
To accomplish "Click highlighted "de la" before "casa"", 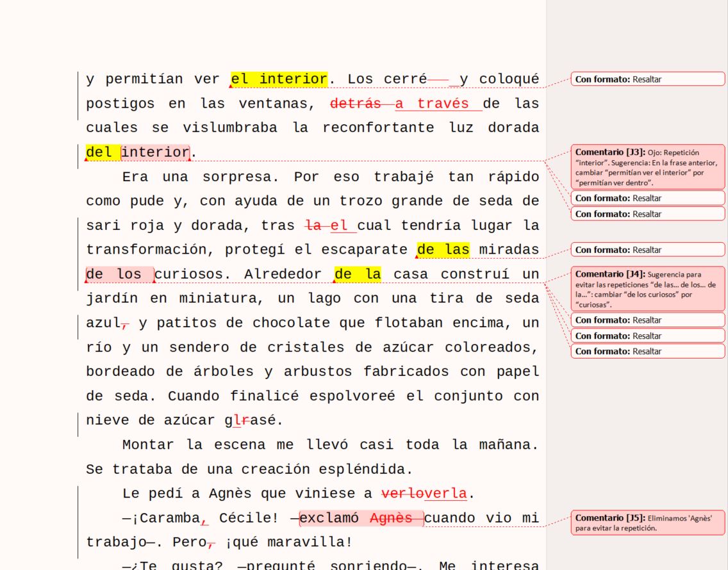I will tap(358, 275).
